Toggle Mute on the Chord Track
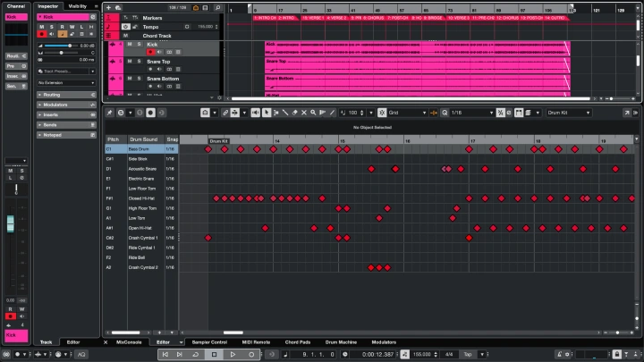 125,36
